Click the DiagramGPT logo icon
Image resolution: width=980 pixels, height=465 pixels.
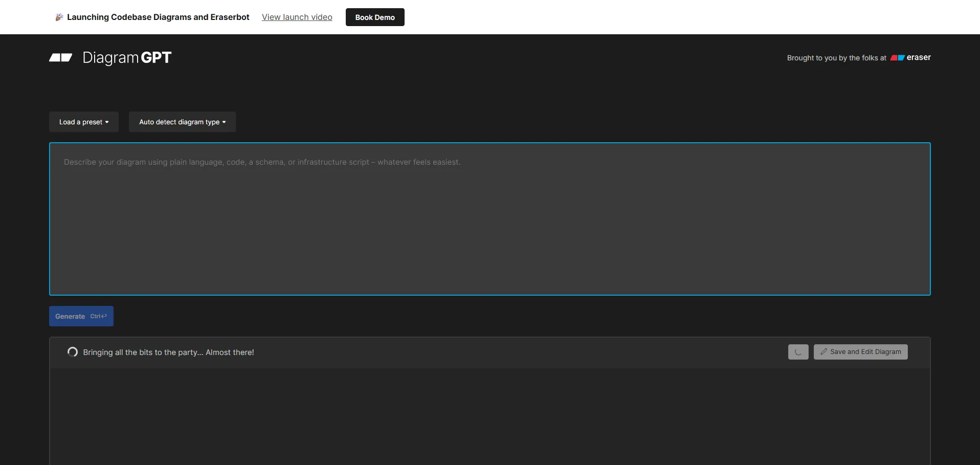[61, 58]
